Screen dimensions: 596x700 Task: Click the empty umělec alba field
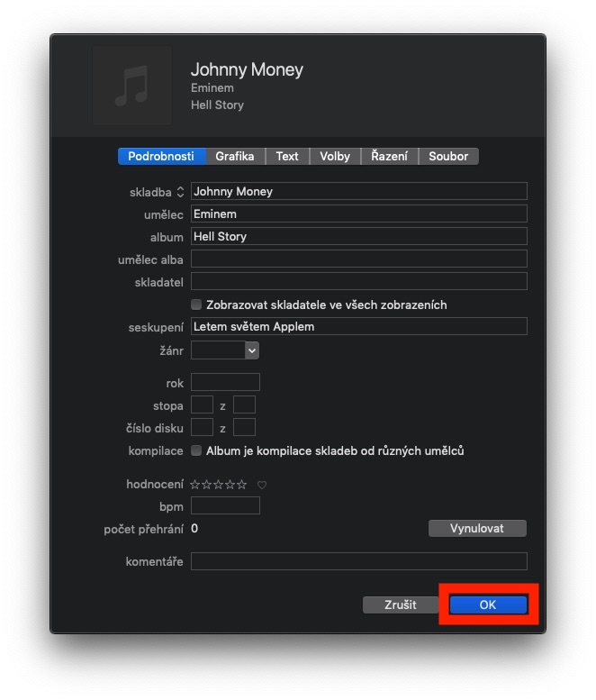(x=359, y=259)
